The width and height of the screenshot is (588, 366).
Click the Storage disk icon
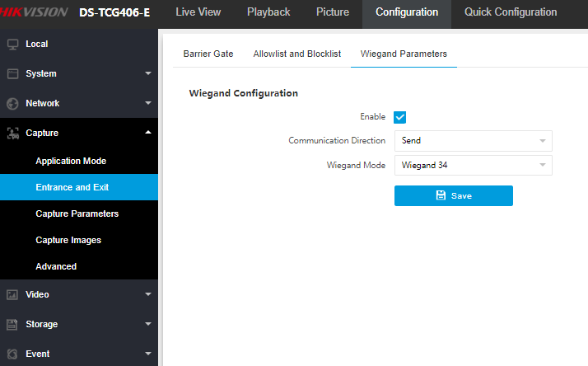tap(12, 324)
